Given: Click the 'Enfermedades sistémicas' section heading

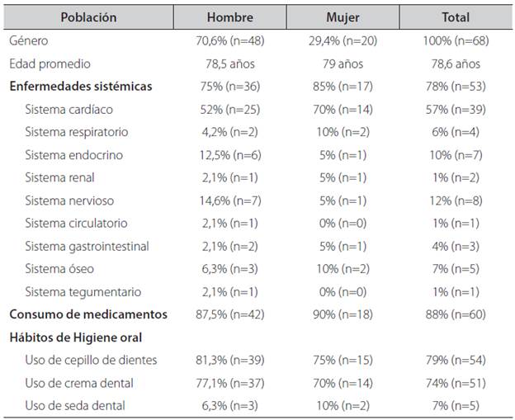Looking at the screenshot, I should point(81,86).
